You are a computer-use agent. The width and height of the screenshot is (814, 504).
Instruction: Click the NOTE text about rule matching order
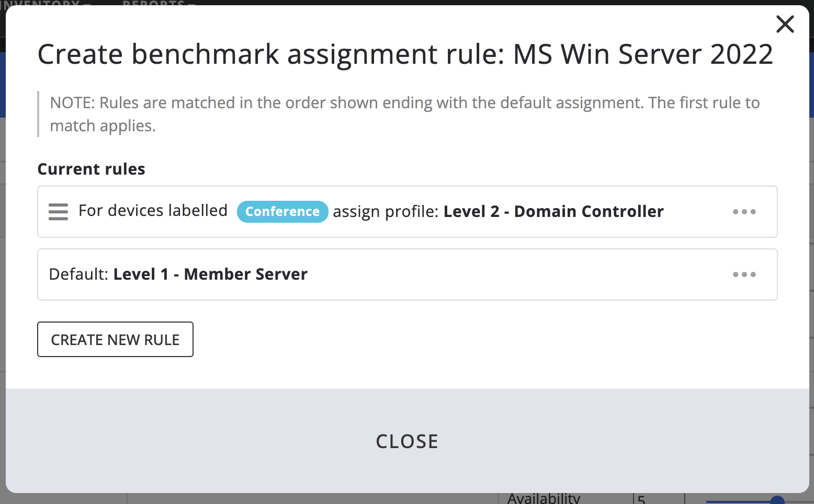tap(404, 114)
